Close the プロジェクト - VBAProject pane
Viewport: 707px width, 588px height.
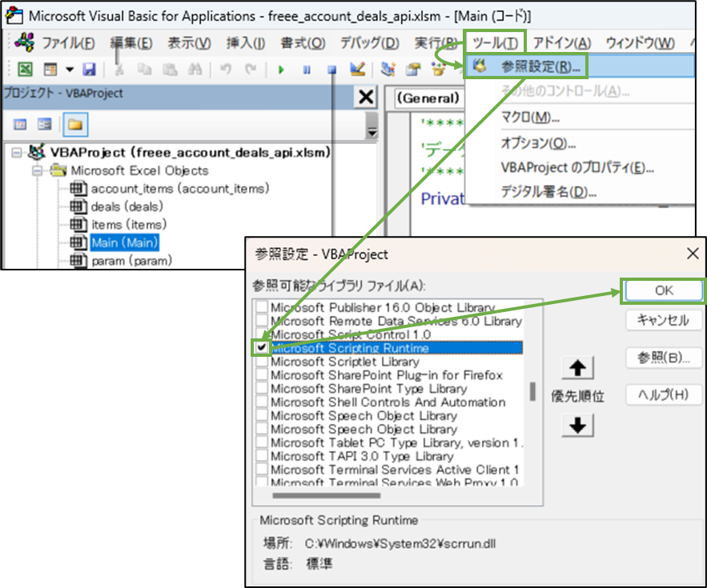pos(366,97)
